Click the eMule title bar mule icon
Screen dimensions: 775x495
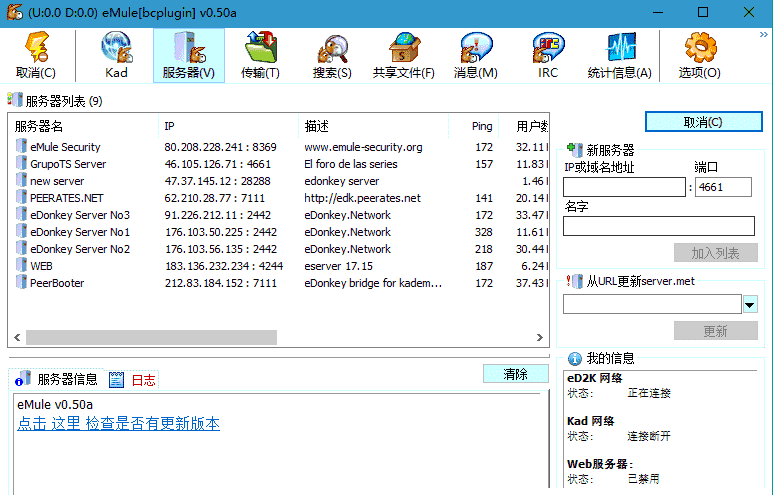(15, 12)
